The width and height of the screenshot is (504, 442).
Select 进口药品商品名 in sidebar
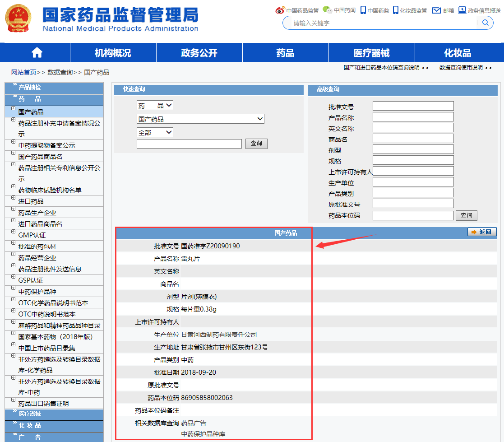click(54, 224)
